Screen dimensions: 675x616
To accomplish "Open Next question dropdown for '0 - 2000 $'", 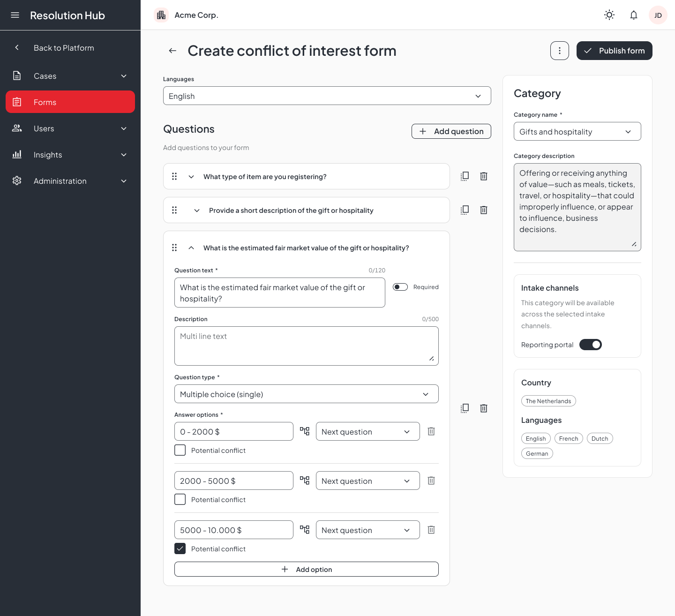I will [368, 431].
